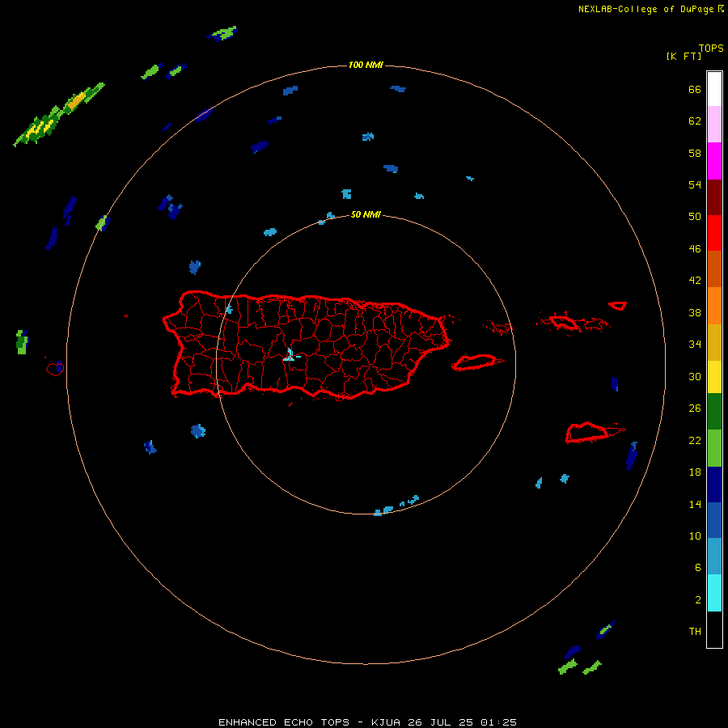Click the legend value "46"
This screenshot has width=728, height=728.
coord(695,249)
